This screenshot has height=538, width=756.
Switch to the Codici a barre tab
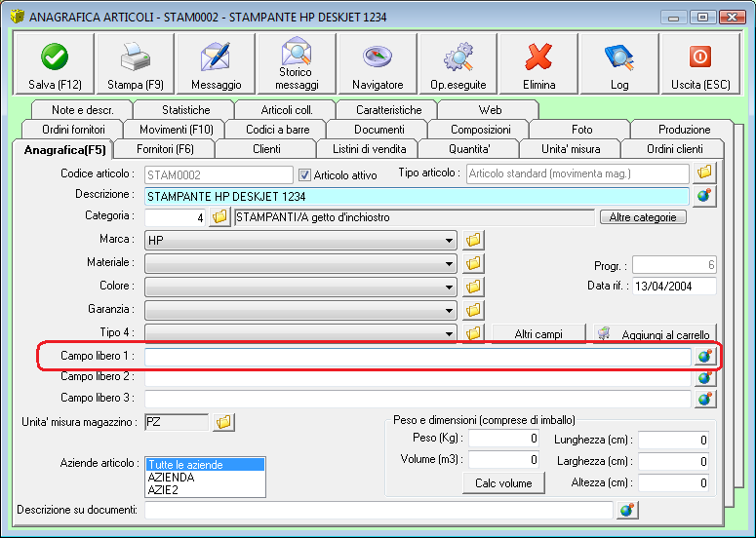click(x=277, y=129)
